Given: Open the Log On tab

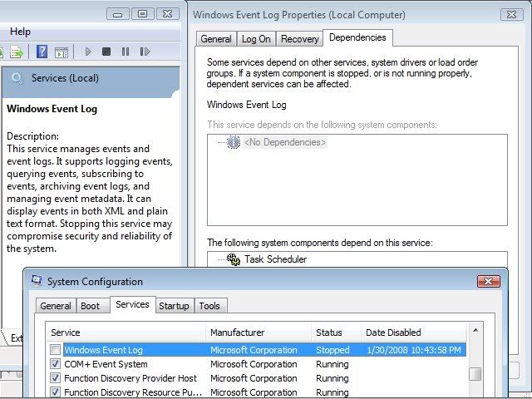Looking at the screenshot, I should point(256,39).
